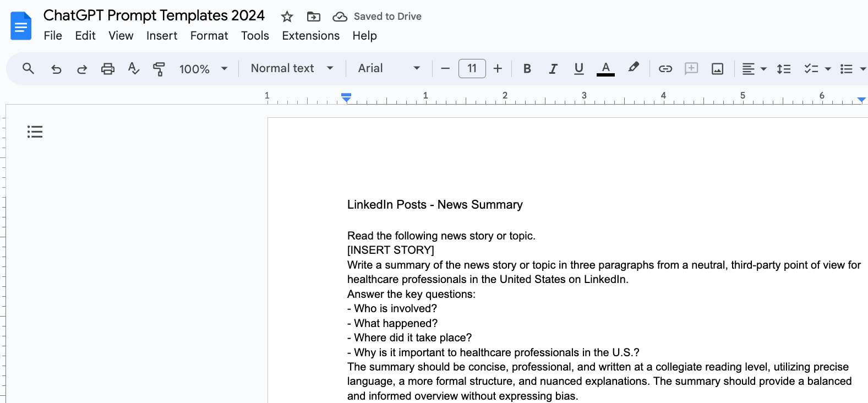This screenshot has width=868, height=403.
Task: Open line and paragraph spacing
Action: pos(784,69)
